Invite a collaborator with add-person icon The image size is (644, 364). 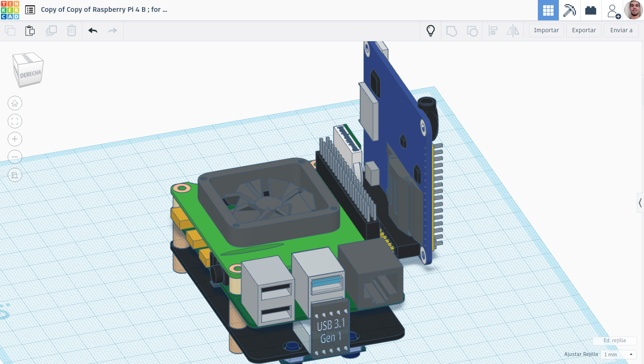coord(613,11)
